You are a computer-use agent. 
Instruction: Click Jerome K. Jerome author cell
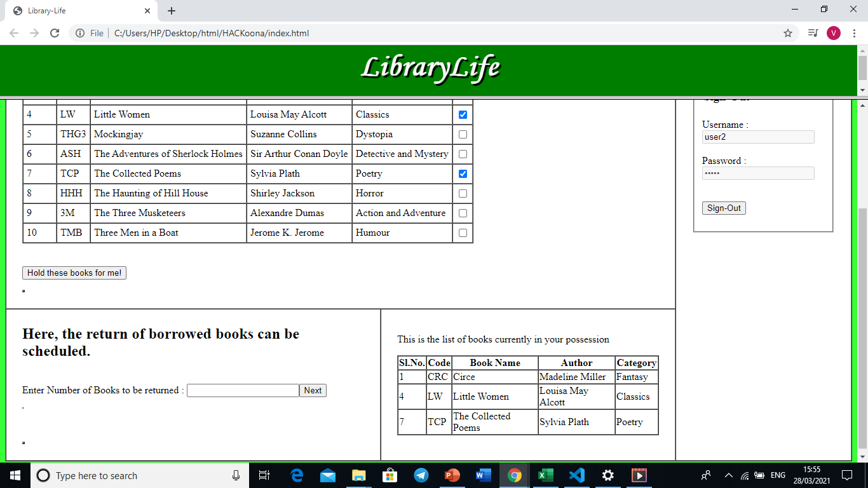click(x=299, y=233)
